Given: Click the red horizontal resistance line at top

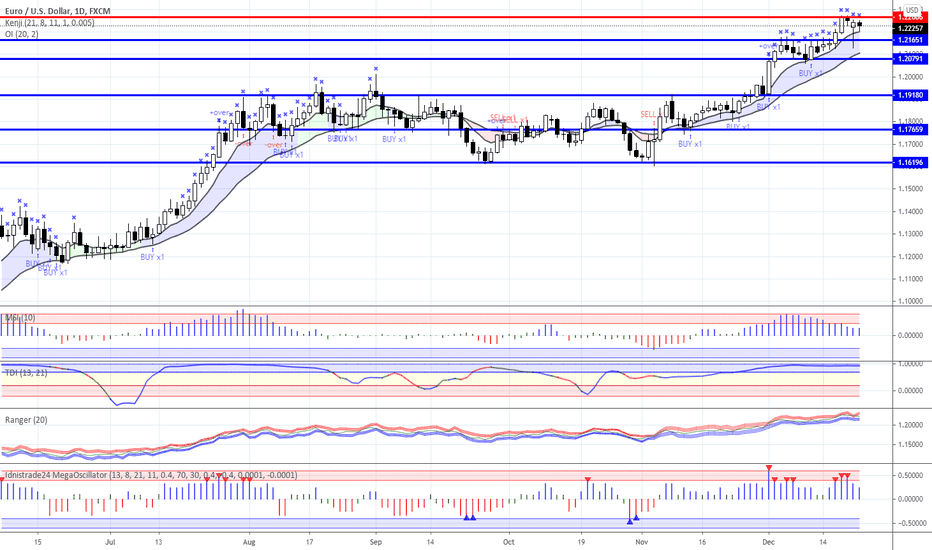Looking at the screenshot, I should 446,17.
